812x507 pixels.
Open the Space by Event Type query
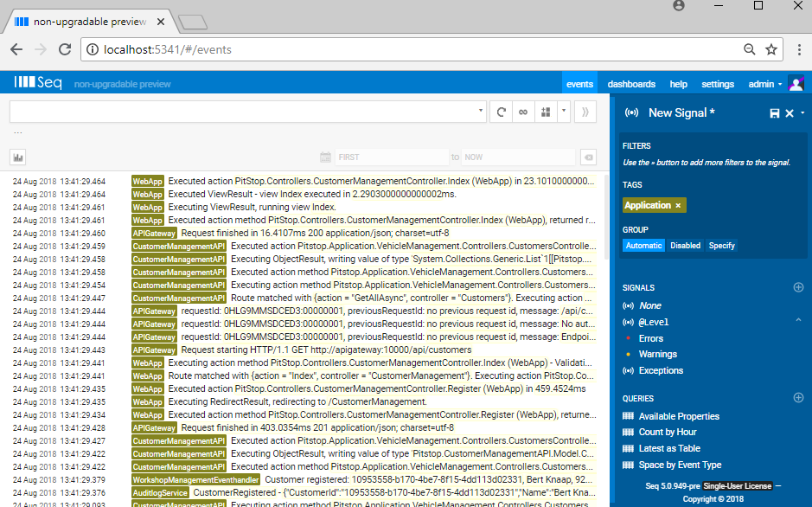(x=680, y=465)
